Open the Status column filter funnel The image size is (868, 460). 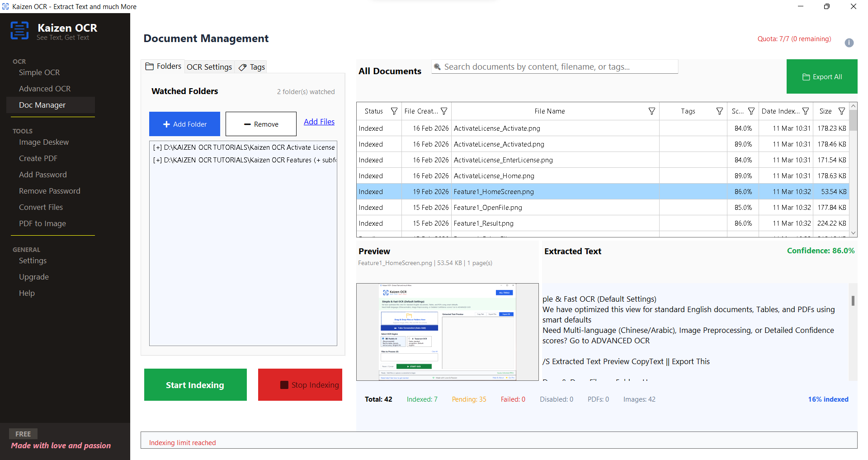395,111
